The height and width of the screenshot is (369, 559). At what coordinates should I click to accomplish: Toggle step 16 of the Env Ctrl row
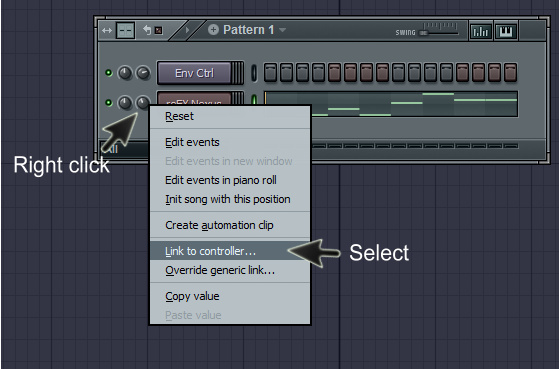pos(511,72)
